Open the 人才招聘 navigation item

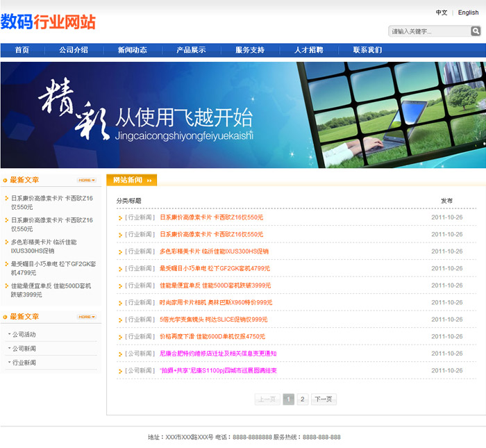point(308,50)
